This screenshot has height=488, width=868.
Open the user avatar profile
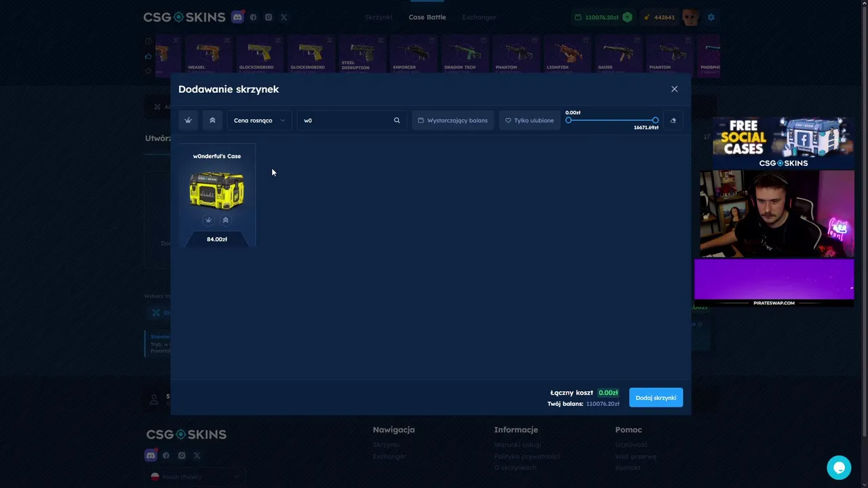pyautogui.click(x=690, y=17)
